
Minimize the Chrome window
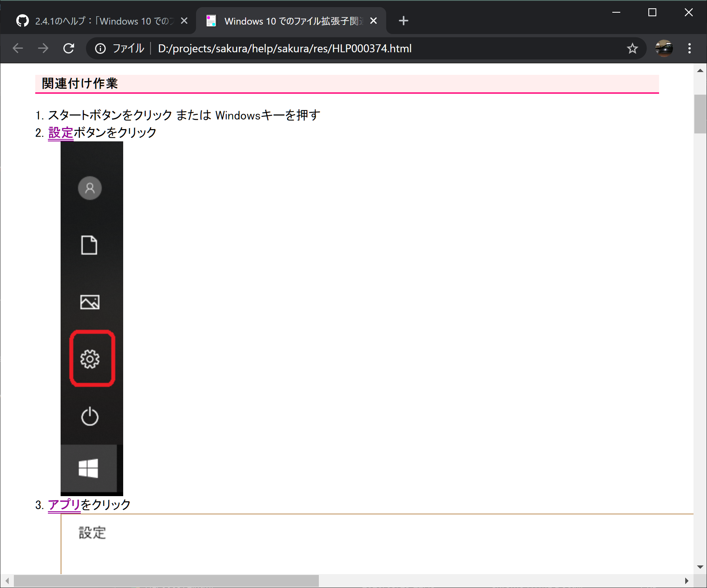616,12
